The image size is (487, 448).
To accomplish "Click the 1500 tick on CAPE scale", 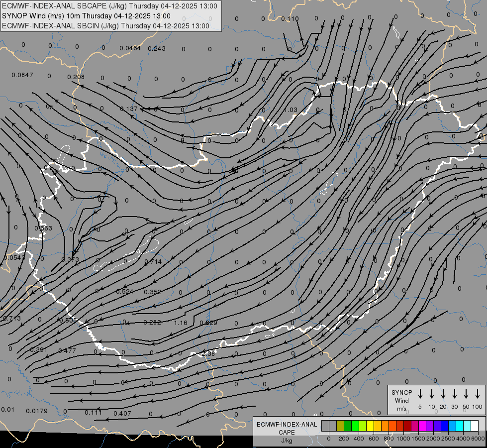I will (x=418, y=439).
